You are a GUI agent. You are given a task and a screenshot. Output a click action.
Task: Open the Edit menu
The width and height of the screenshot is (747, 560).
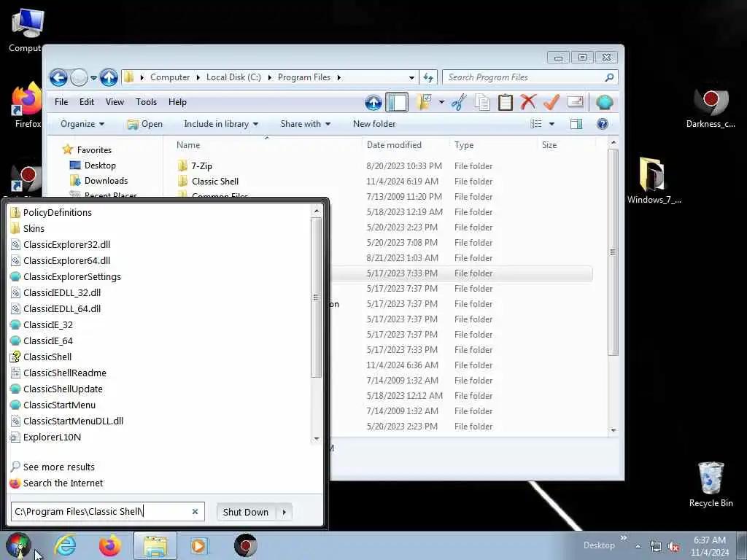(x=87, y=102)
